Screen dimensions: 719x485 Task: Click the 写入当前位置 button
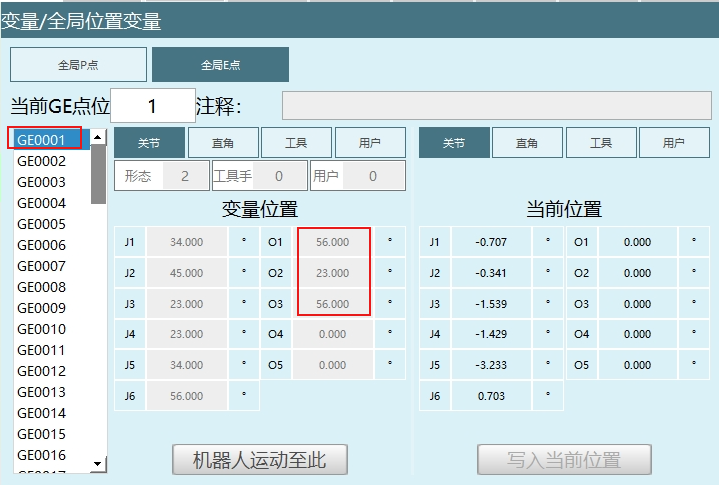click(564, 460)
